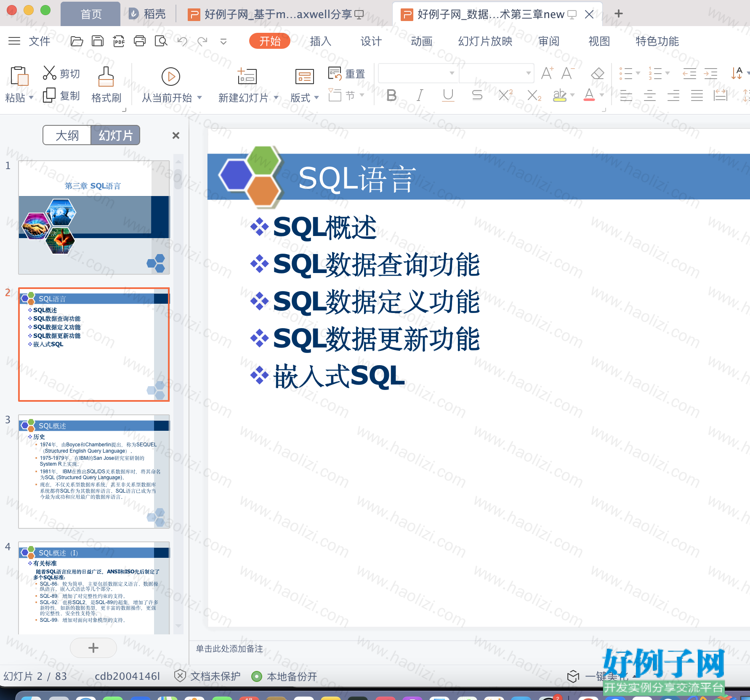Toggle bold formatting
The width and height of the screenshot is (750, 700).
[391, 95]
